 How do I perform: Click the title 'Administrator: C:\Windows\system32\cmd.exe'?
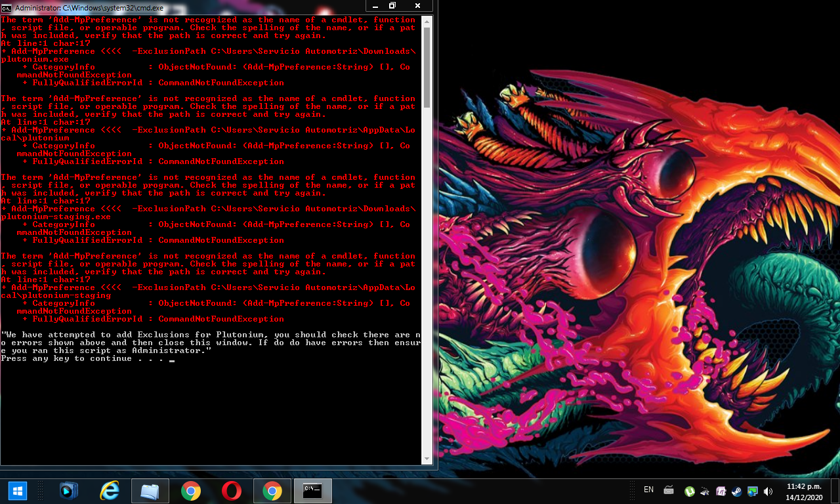click(x=89, y=8)
